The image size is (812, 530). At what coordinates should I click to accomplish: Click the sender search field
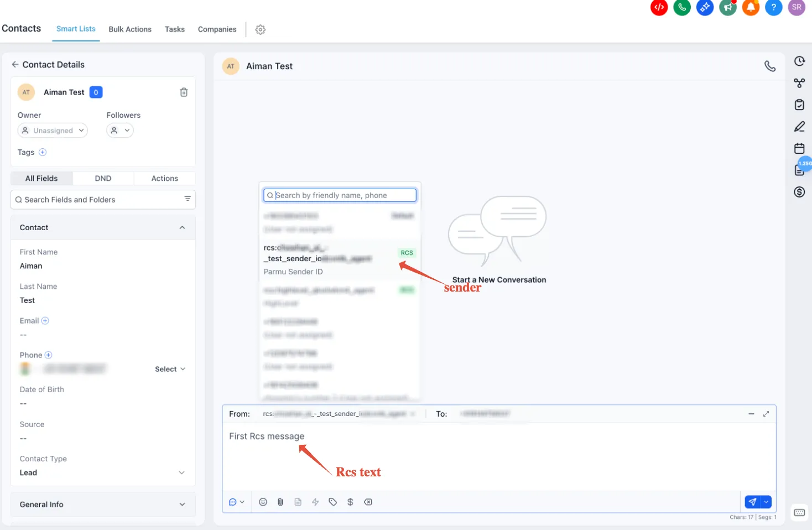(x=340, y=195)
